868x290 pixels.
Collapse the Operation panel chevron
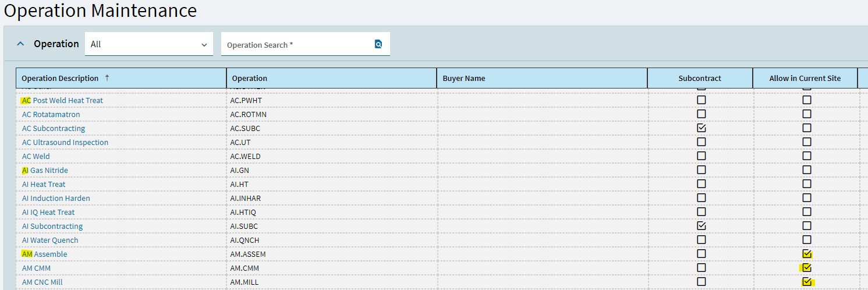(x=21, y=44)
